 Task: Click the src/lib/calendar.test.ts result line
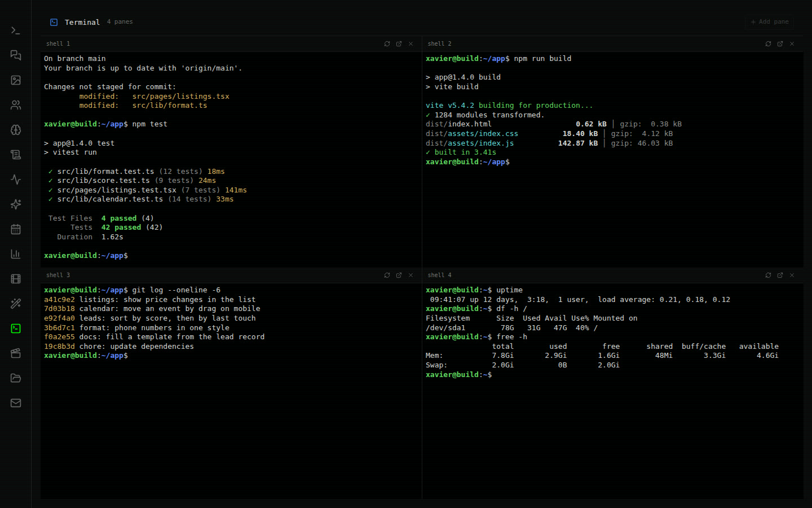[x=141, y=199]
